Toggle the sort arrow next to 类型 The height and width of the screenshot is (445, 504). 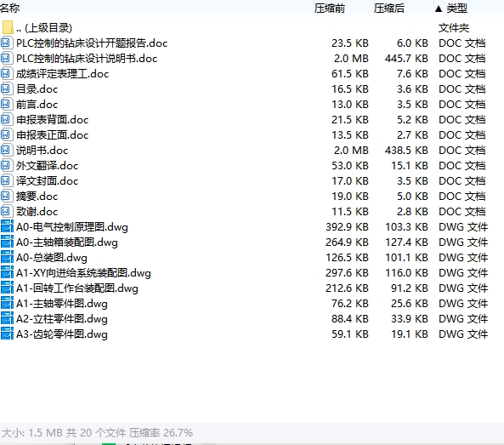[x=439, y=9]
